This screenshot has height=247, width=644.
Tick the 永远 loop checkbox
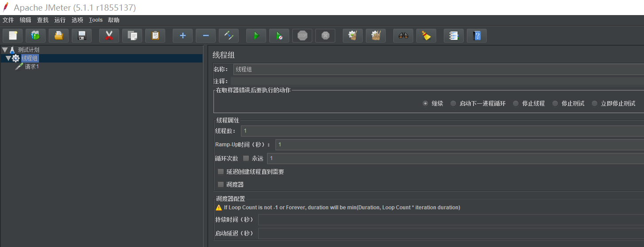pyautogui.click(x=246, y=158)
